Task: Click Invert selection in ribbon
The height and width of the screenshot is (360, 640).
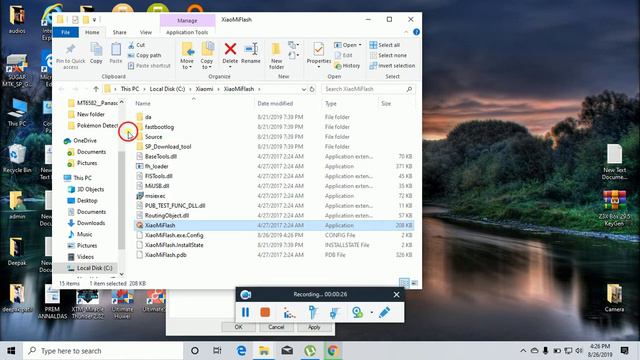Action: (x=392, y=65)
